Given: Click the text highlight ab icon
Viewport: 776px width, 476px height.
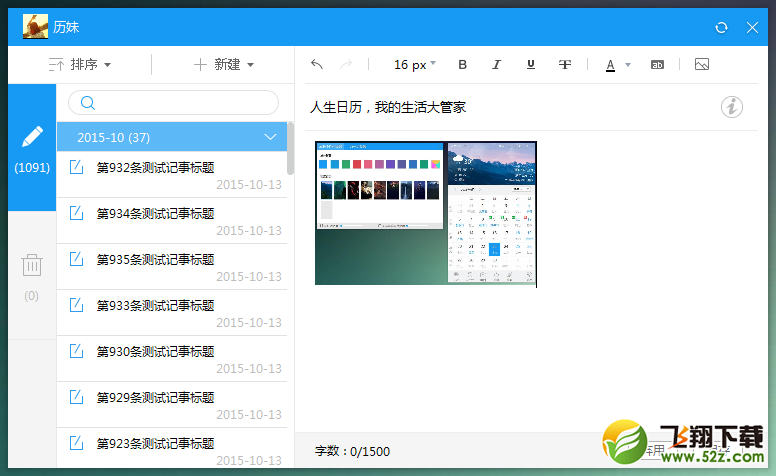Looking at the screenshot, I should coord(657,65).
